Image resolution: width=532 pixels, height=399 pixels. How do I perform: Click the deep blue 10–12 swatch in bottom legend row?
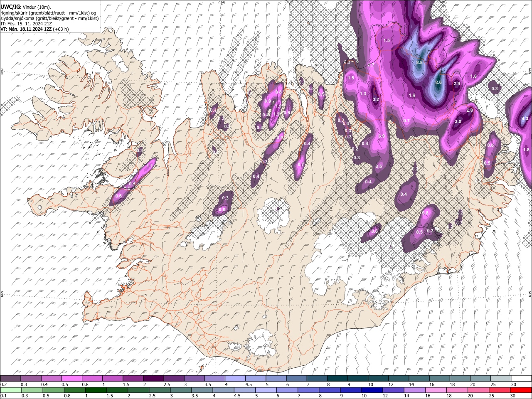[x=372, y=390]
